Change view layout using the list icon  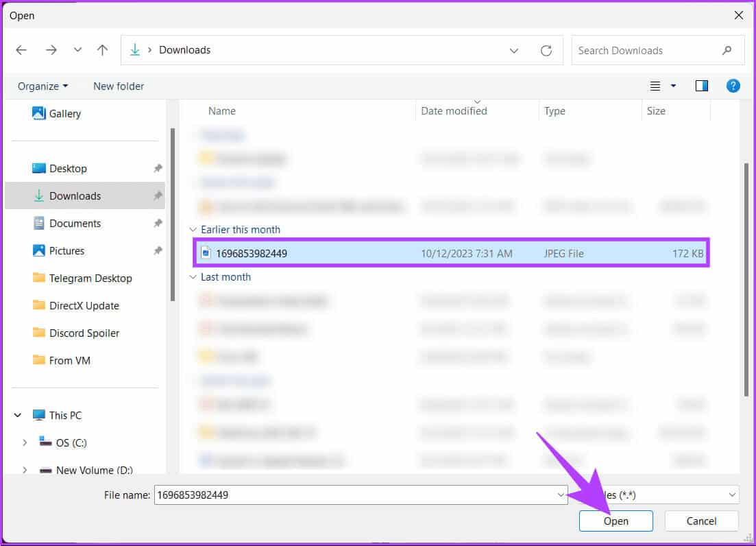tap(655, 86)
